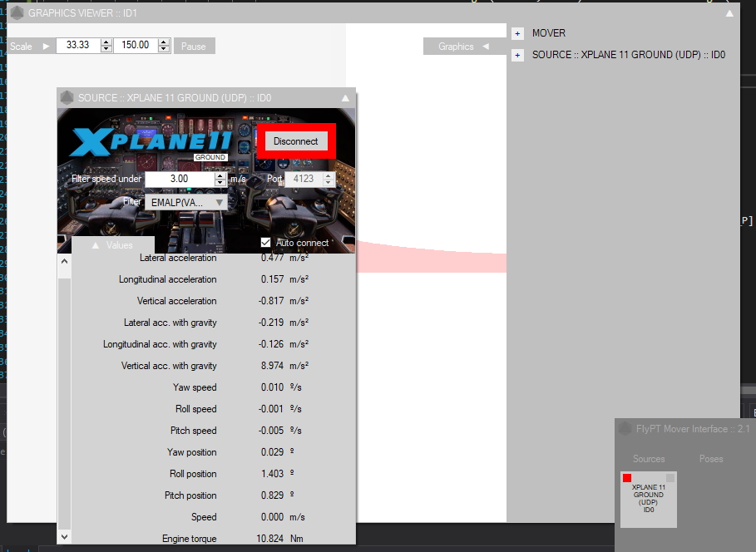756x552 pixels.
Task: Decrease the 150.00 scale value
Action: [164, 49]
